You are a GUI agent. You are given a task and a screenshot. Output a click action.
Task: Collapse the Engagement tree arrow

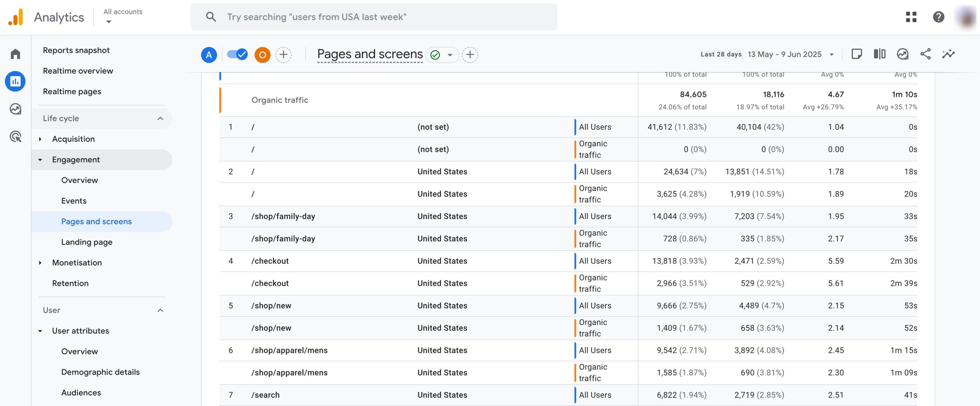[40, 160]
